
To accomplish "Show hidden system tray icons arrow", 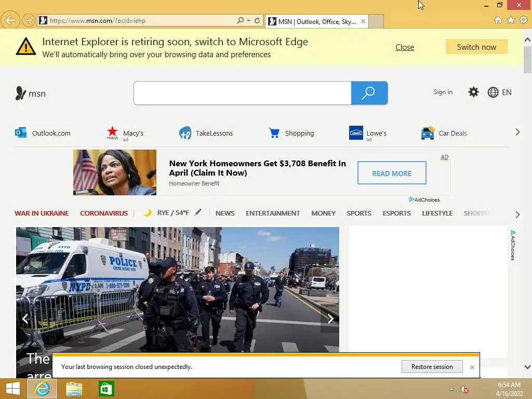I will pyautogui.click(x=451, y=389).
